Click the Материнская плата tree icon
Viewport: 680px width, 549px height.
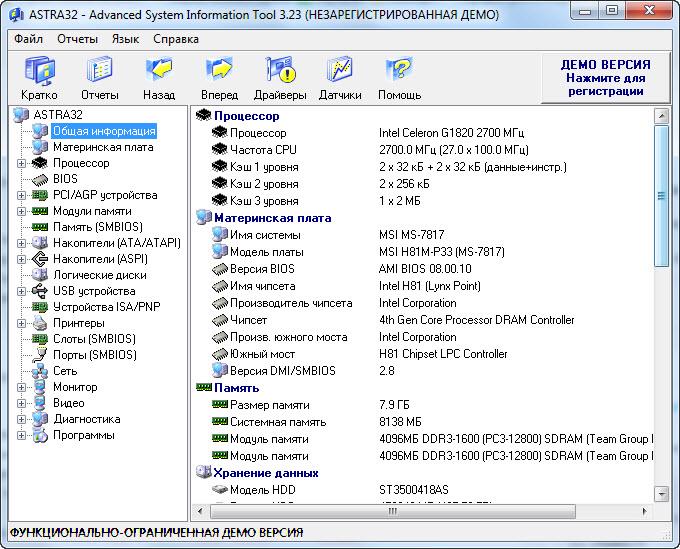point(39,147)
